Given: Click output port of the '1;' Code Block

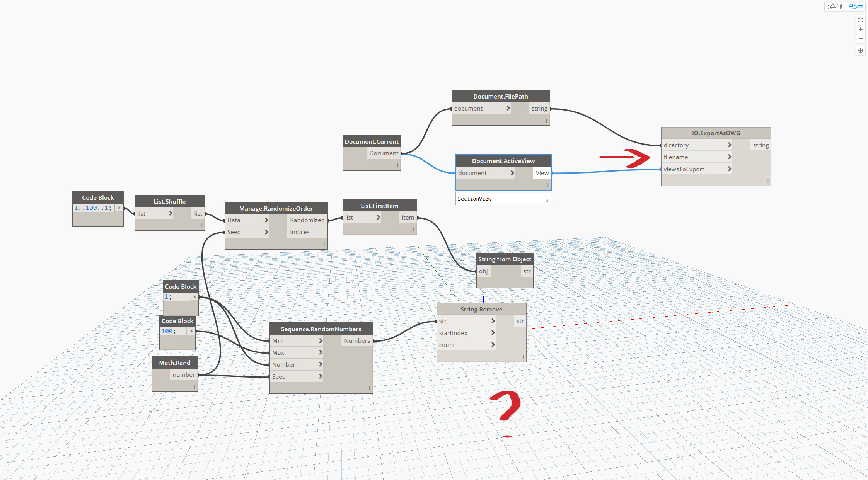Looking at the screenshot, I should pos(194,297).
